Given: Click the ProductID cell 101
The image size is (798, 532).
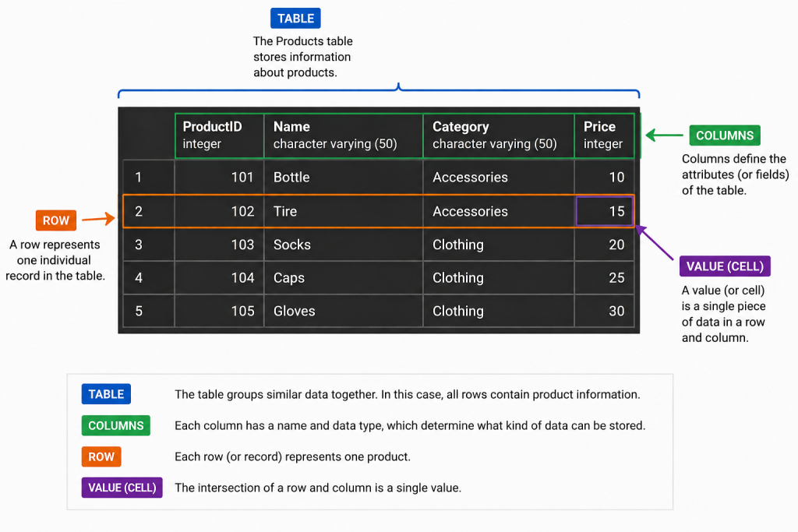Looking at the screenshot, I should click(x=219, y=177).
